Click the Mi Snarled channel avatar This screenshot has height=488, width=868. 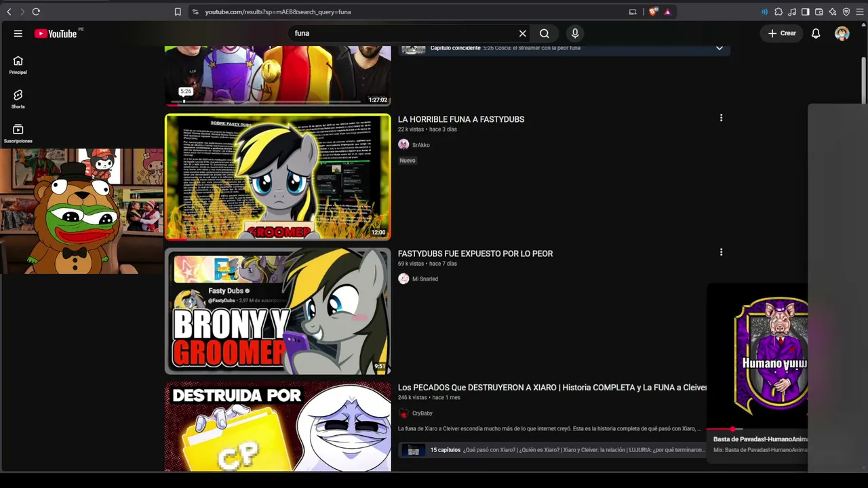click(403, 279)
